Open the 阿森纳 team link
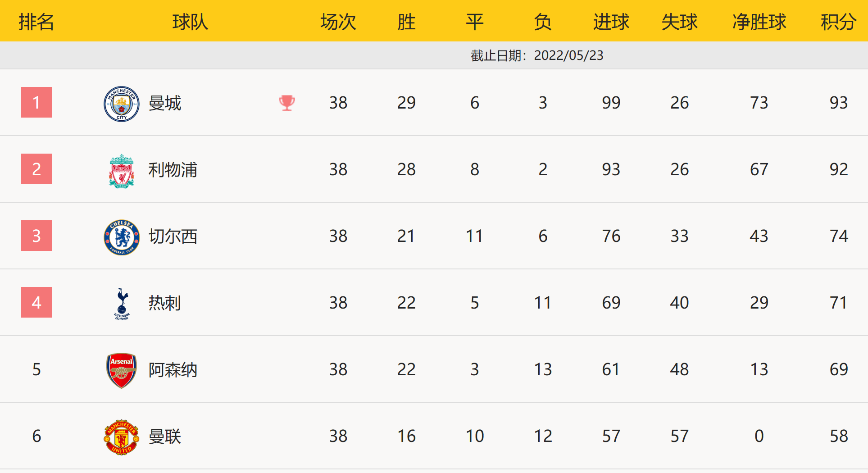The width and height of the screenshot is (868, 473). pyautogui.click(x=173, y=370)
